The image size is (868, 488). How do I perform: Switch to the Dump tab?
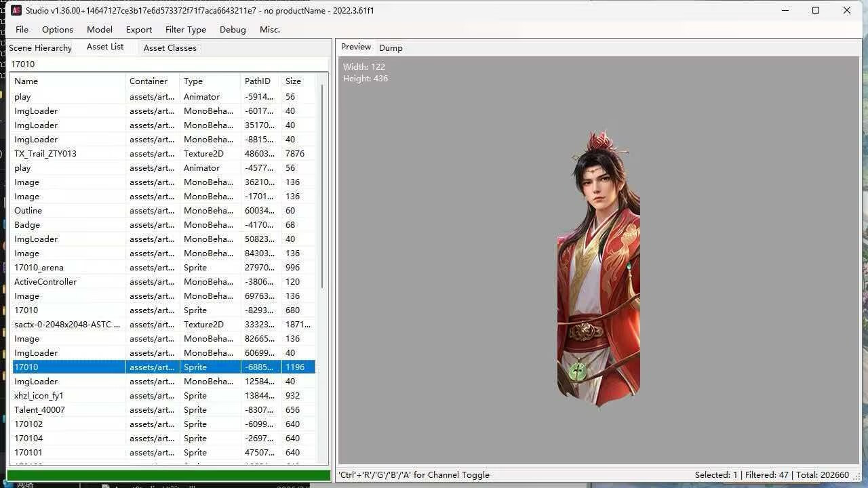[x=391, y=47]
